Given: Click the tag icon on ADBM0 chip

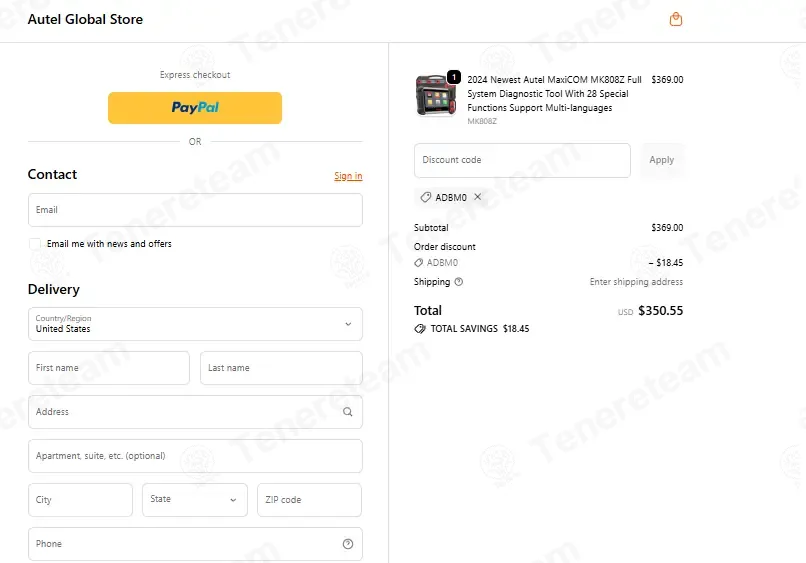Looking at the screenshot, I should coord(426,197).
